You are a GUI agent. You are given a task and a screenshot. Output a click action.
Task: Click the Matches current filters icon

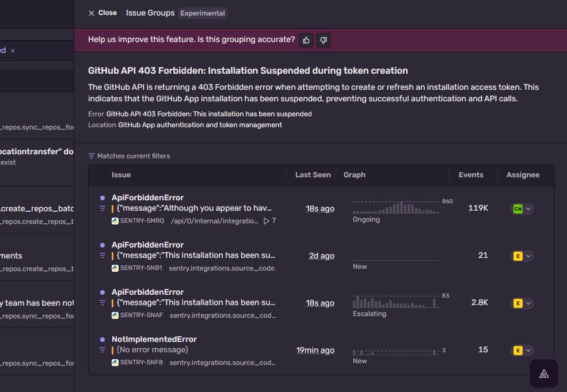[x=92, y=156]
